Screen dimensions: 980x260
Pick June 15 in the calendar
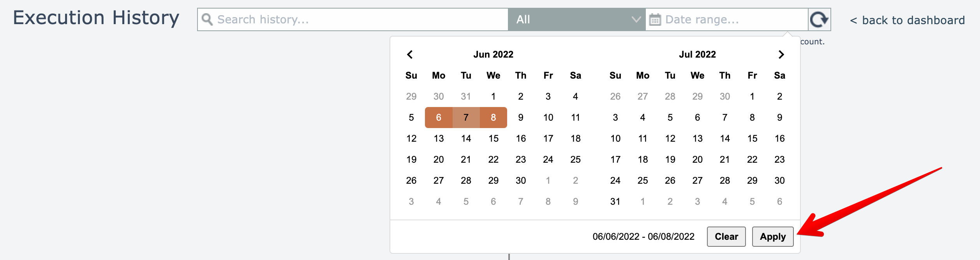point(494,139)
